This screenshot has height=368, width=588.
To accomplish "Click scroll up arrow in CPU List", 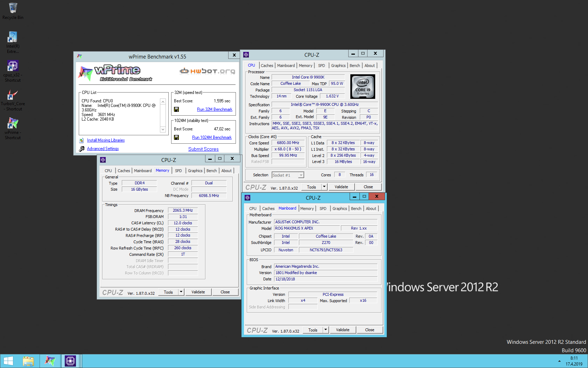I will pyautogui.click(x=163, y=102).
